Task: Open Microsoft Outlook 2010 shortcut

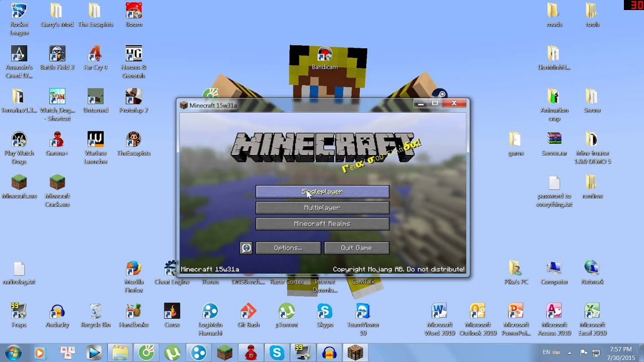Action: click(477, 319)
